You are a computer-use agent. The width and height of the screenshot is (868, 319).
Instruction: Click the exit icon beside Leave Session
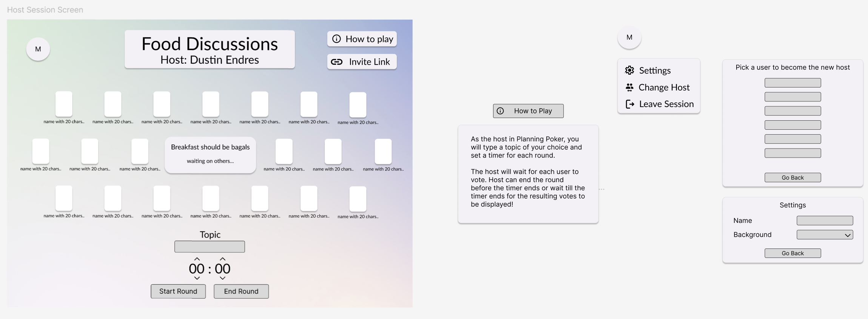[x=630, y=104]
